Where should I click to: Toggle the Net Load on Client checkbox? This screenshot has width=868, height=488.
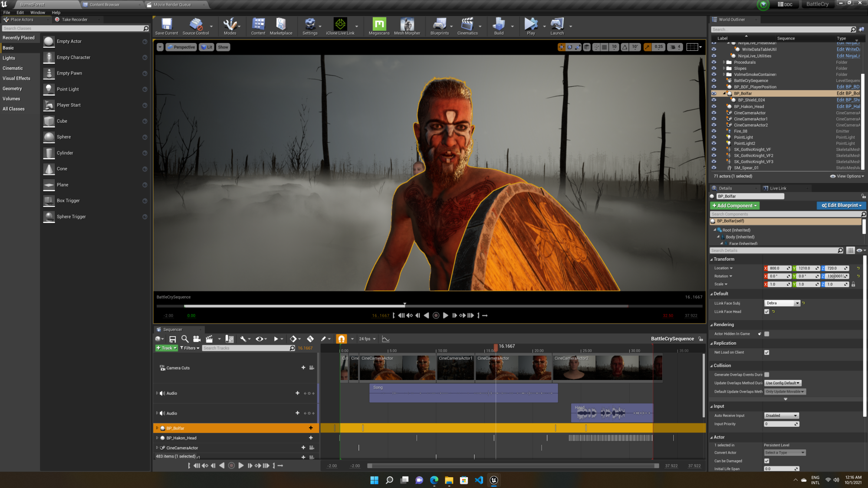[766, 352]
